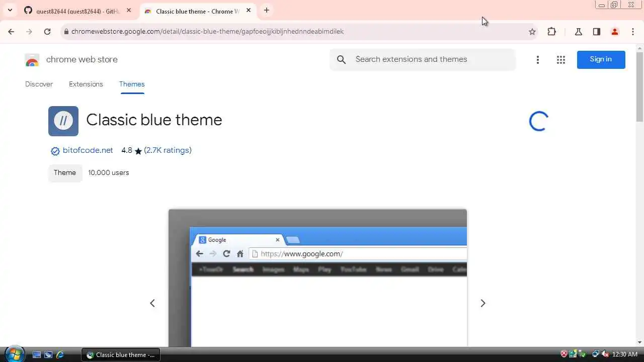Click the Theme category chip
This screenshot has width=644, height=362.
(65, 172)
